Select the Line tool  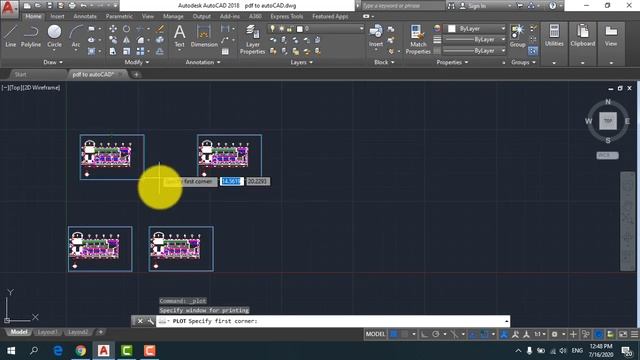[x=11, y=36]
